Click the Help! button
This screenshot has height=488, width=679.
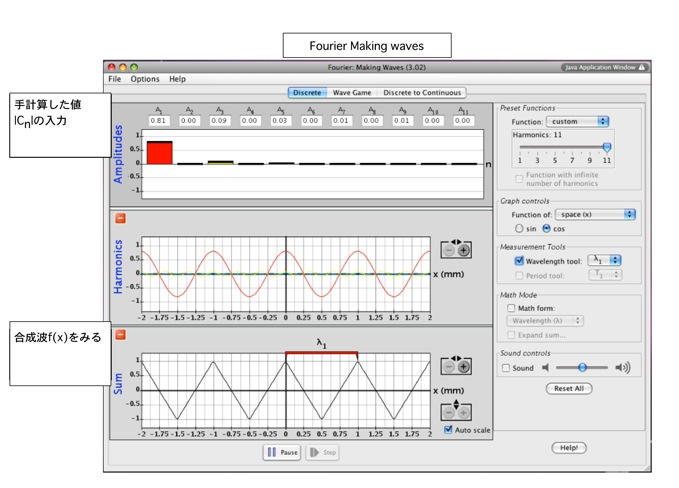pos(569,448)
